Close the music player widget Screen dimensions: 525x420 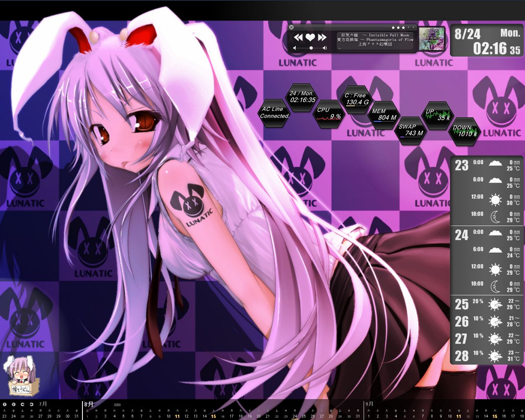click(291, 27)
